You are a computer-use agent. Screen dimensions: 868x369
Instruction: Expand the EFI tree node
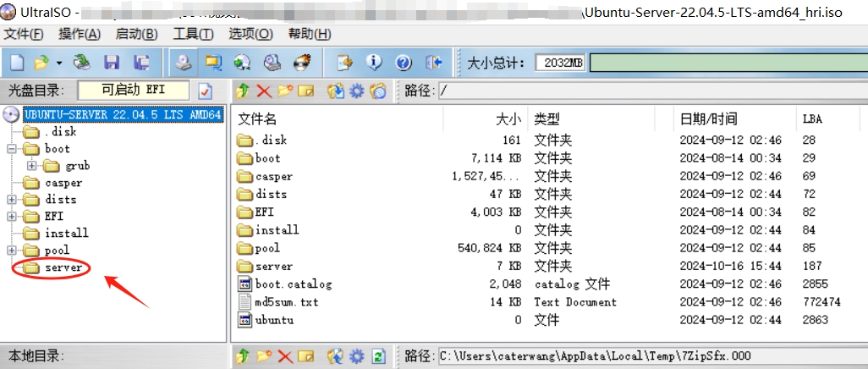click(12, 217)
